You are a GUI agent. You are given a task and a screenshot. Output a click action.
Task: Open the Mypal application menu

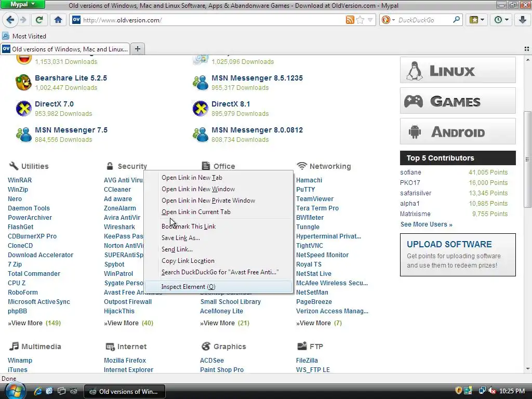pos(22,4)
